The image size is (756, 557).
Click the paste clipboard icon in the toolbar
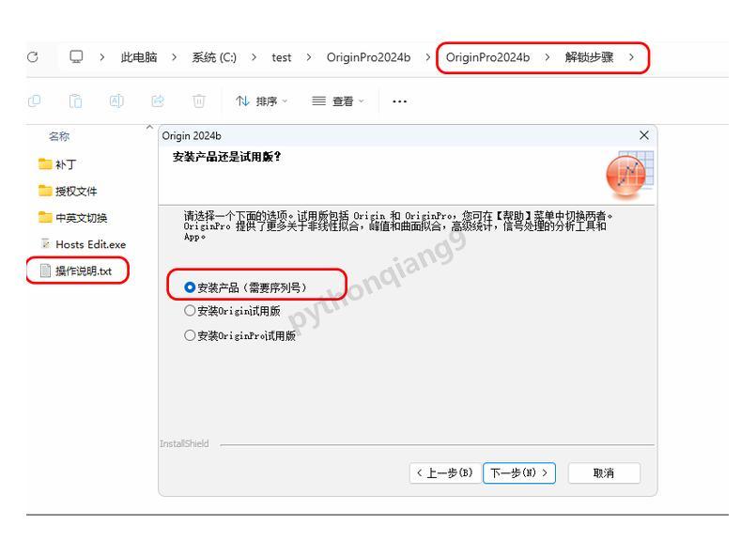coord(75,101)
